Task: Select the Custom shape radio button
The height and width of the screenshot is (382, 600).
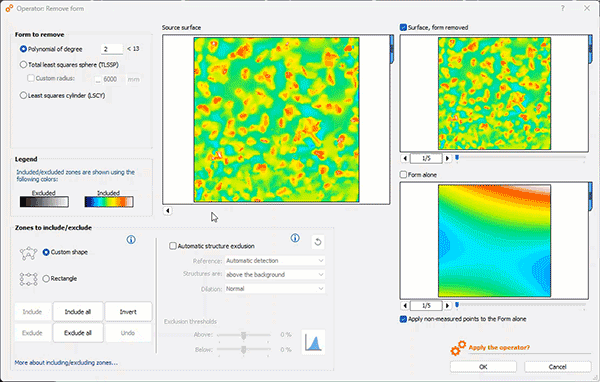Action: tap(46, 252)
